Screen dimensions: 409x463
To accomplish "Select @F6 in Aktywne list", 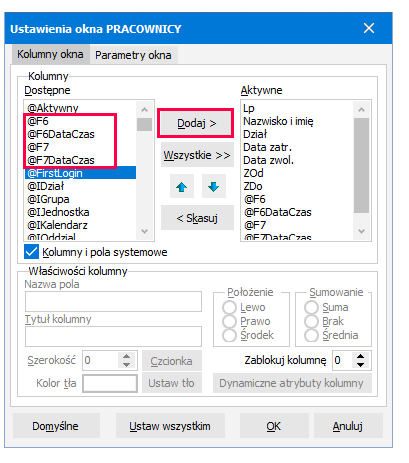I will [x=297, y=199].
